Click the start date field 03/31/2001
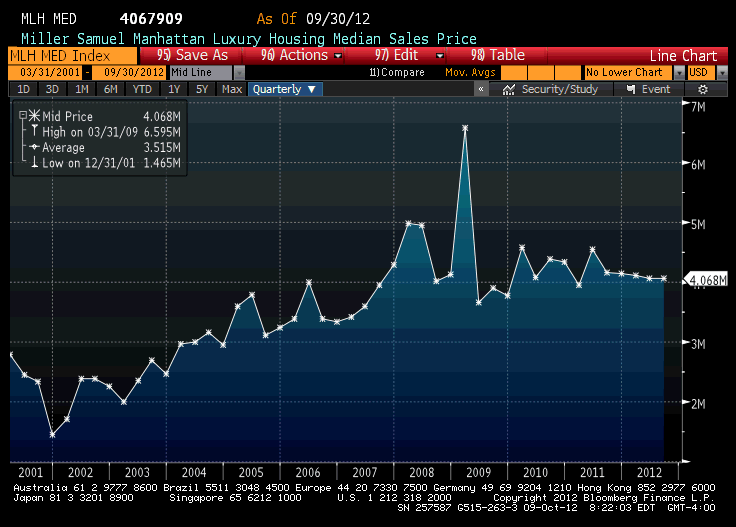 click(43, 72)
